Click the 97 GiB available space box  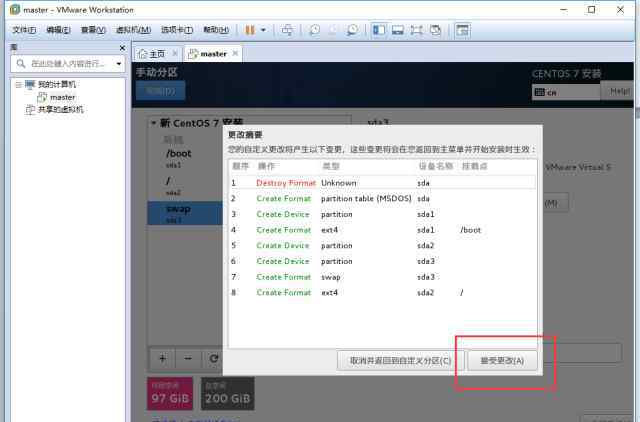pyautogui.click(x=170, y=393)
